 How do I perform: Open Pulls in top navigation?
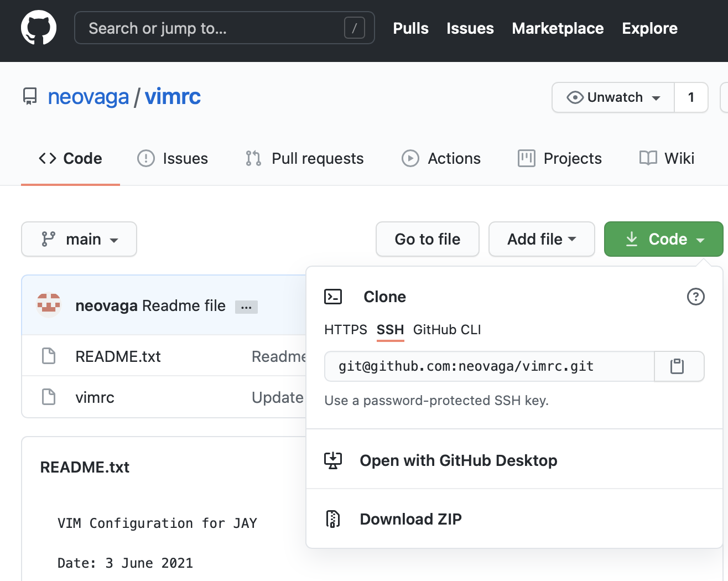410,28
